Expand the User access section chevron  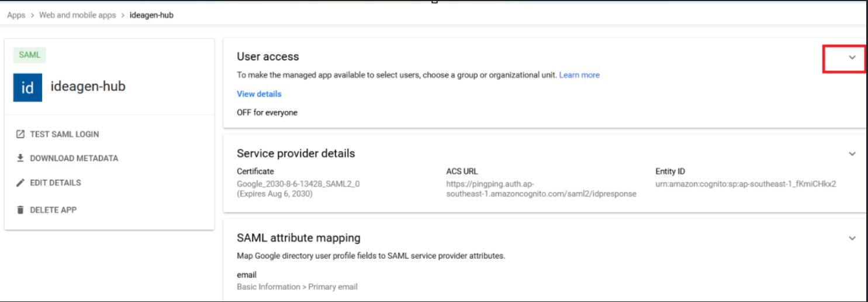click(852, 57)
